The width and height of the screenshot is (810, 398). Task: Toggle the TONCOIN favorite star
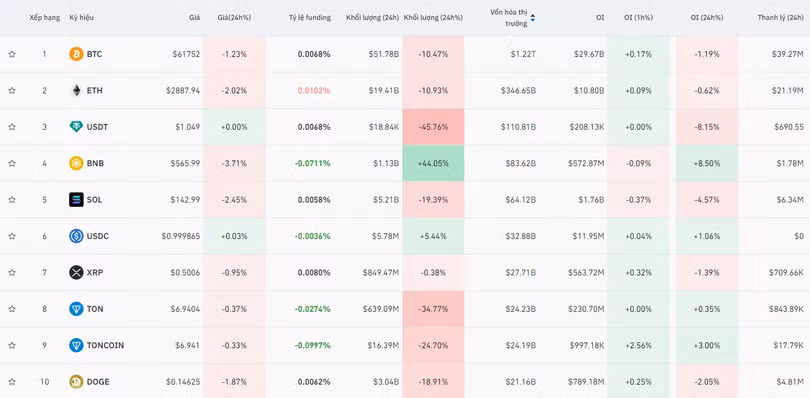pos(12,345)
